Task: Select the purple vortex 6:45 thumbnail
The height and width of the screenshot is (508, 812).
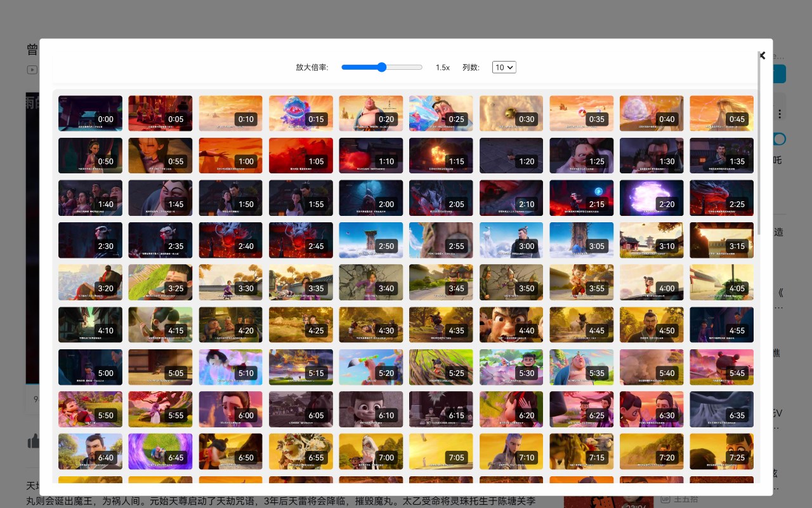Action: [160, 451]
